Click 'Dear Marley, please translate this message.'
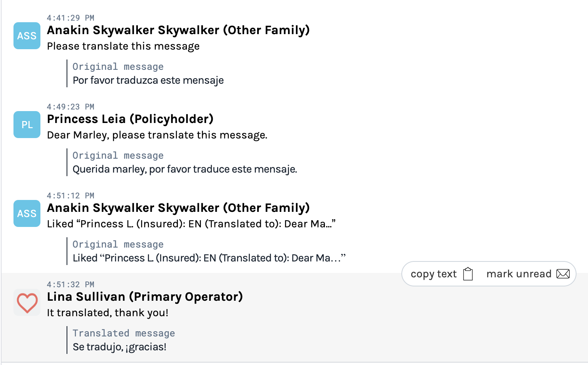The height and width of the screenshot is (365, 588). coord(157,135)
